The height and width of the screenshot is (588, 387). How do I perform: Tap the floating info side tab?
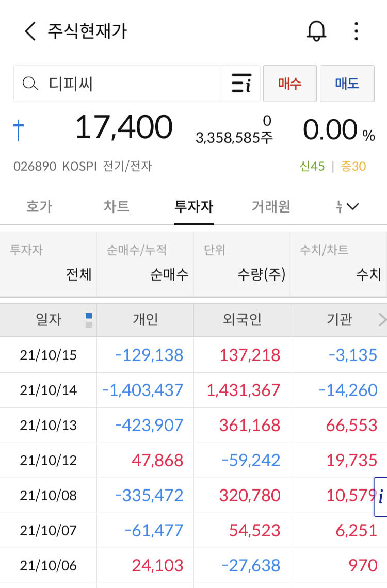(381, 497)
